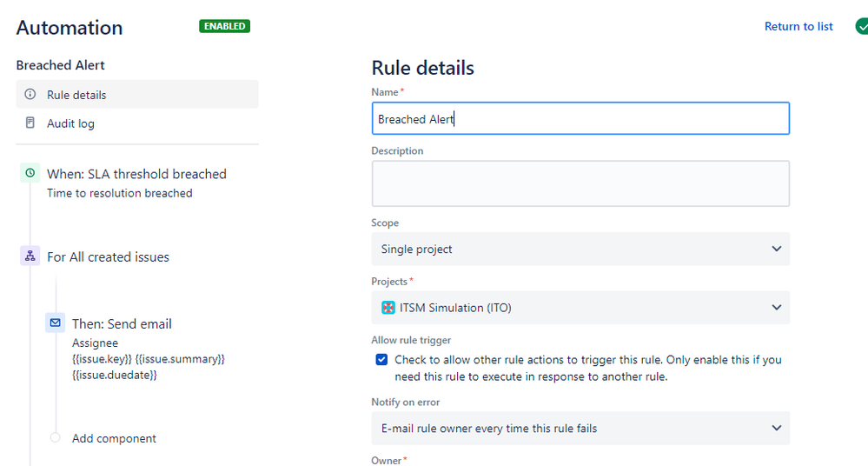Click the Scope dropdown chevron arrow
Image resolution: width=868 pixels, height=466 pixels.
coord(776,249)
